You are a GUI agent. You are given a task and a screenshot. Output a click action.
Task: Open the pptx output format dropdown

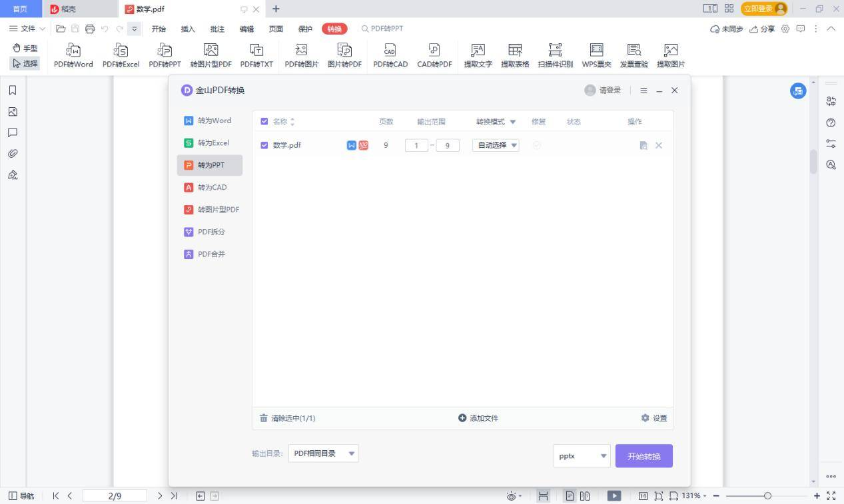tap(580, 455)
